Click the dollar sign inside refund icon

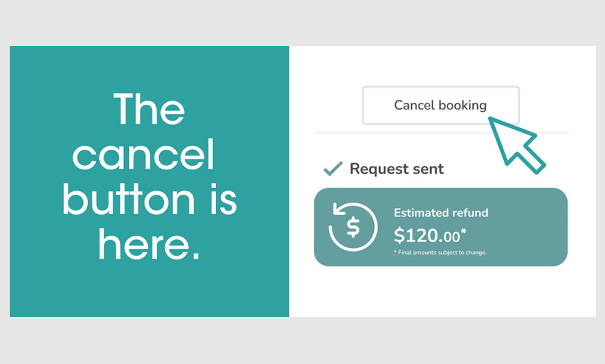tap(353, 227)
